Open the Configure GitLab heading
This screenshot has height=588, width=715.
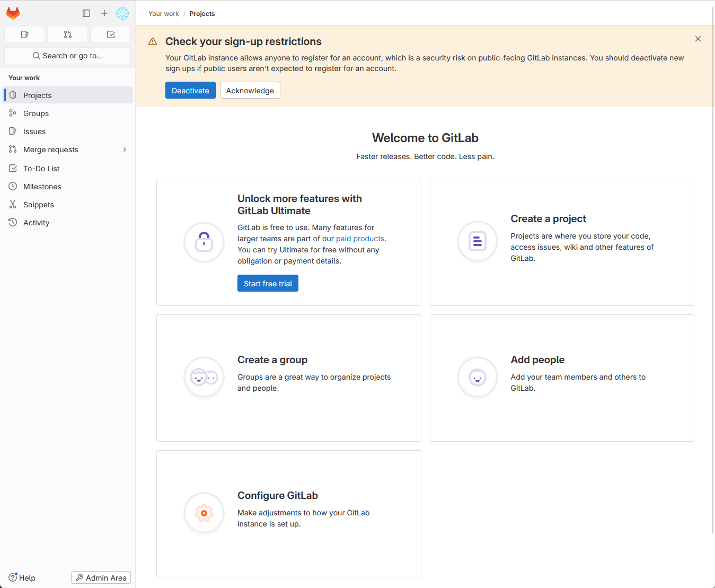(278, 496)
